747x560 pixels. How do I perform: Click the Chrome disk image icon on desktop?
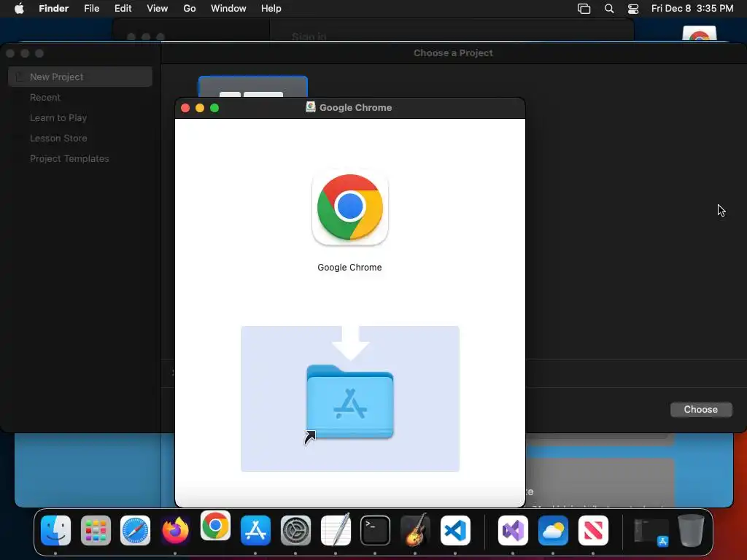(x=699, y=34)
